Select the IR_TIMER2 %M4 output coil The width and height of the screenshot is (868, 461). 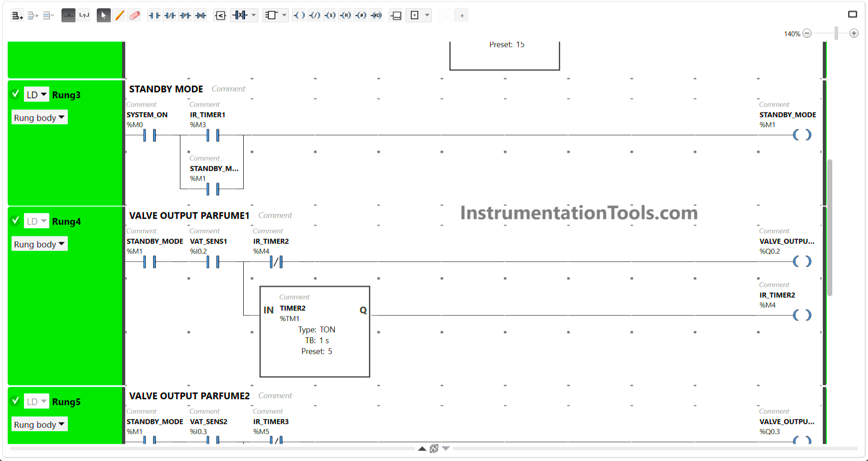[802, 315]
